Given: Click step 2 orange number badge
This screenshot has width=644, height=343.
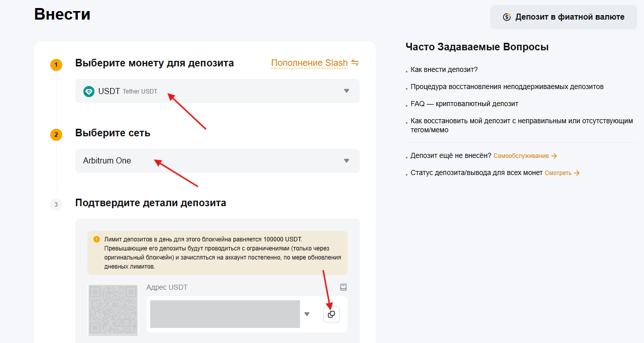Looking at the screenshot, I should (56, 135).
